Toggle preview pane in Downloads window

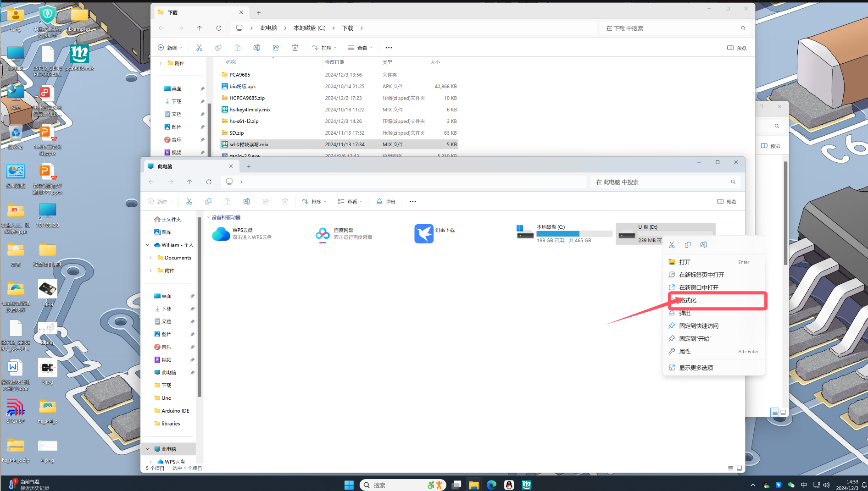(x=736, y=48)
